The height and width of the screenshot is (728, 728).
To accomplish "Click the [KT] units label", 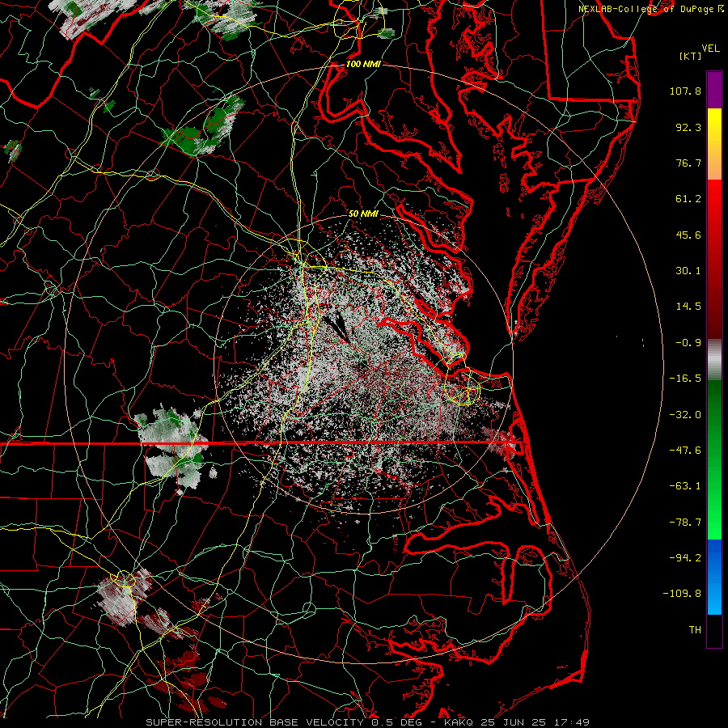I will tap(690, 56).
